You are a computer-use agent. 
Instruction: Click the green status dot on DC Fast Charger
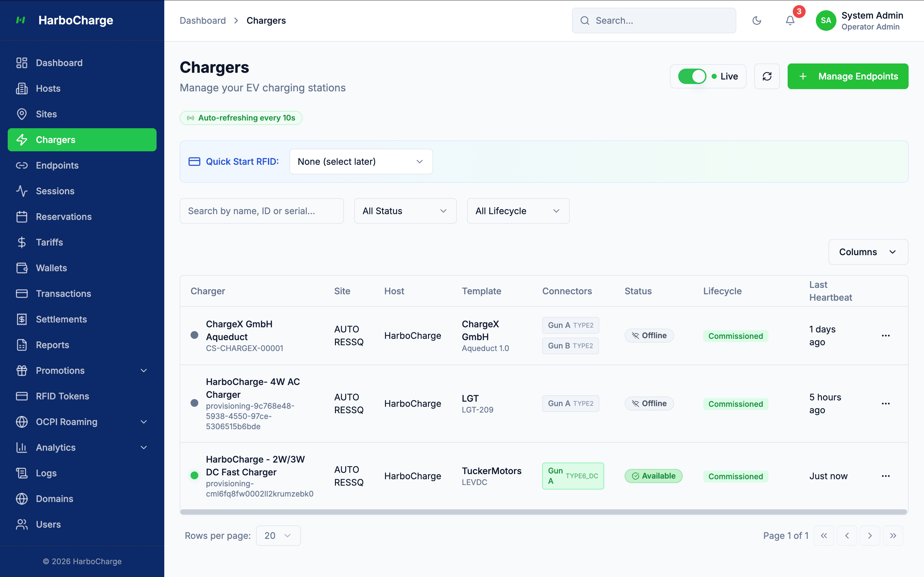tap(195, 476)
